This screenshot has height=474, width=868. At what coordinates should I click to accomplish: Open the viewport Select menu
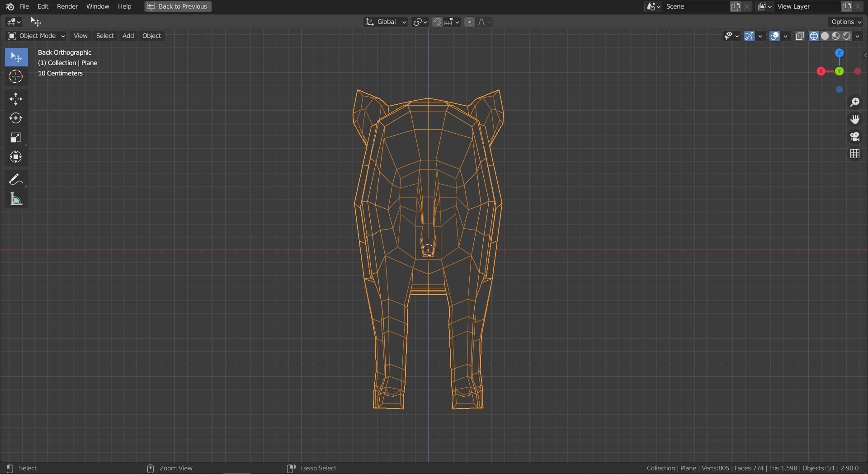[x=105, y=36]
